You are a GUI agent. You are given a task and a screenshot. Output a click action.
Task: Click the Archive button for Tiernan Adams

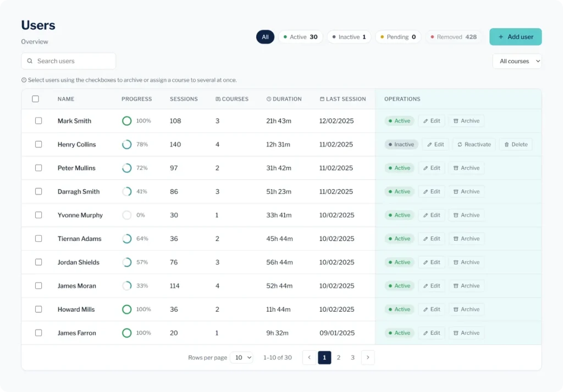point(466,239)
